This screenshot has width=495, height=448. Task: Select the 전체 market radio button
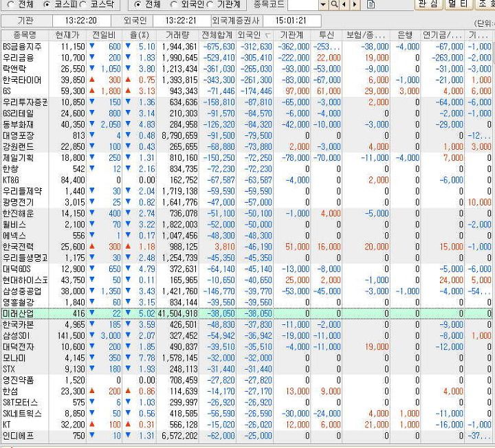10,4
